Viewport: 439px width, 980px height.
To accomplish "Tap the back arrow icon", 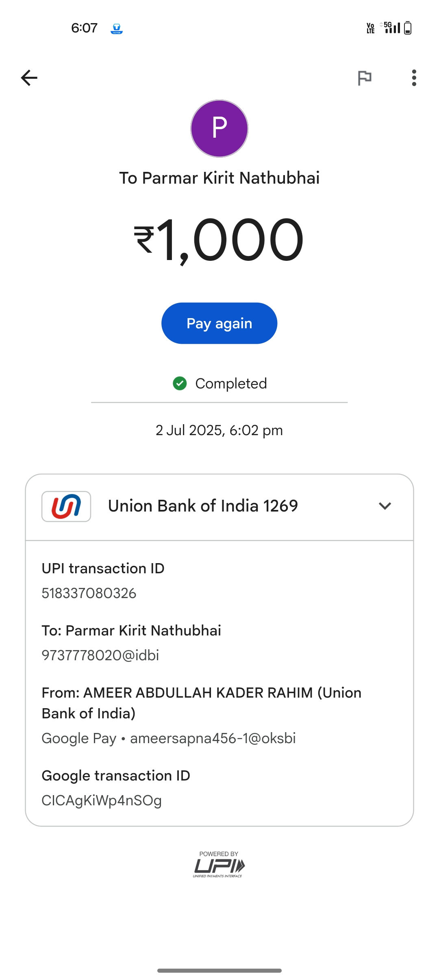I will [29, 78].
